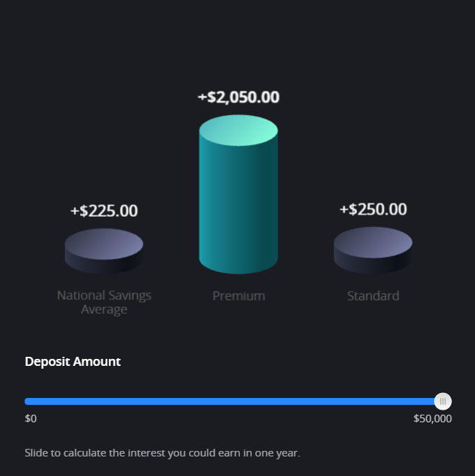This screenshot has width=475, height=476.
Task: Click the 'Slide to calculate the interest' hint
Action: [162, 453]
